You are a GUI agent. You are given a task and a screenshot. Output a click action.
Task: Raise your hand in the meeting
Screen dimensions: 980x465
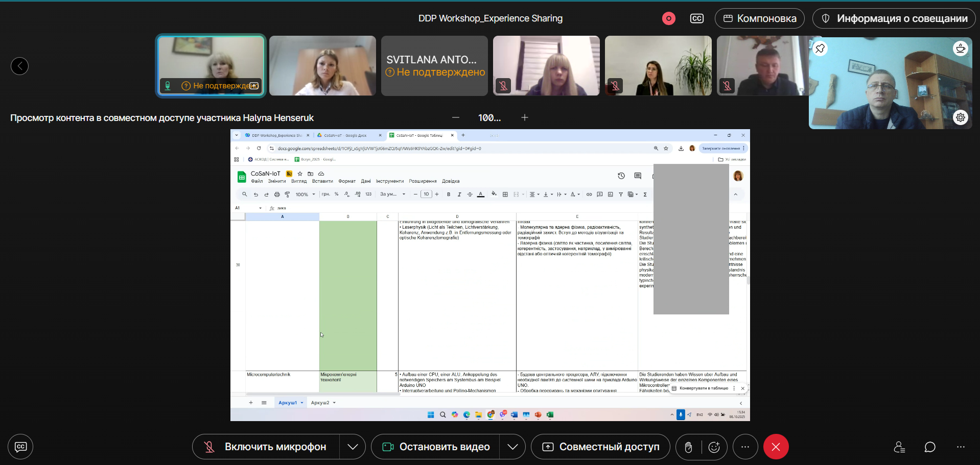pyautogui.click(x=688, y=447)
